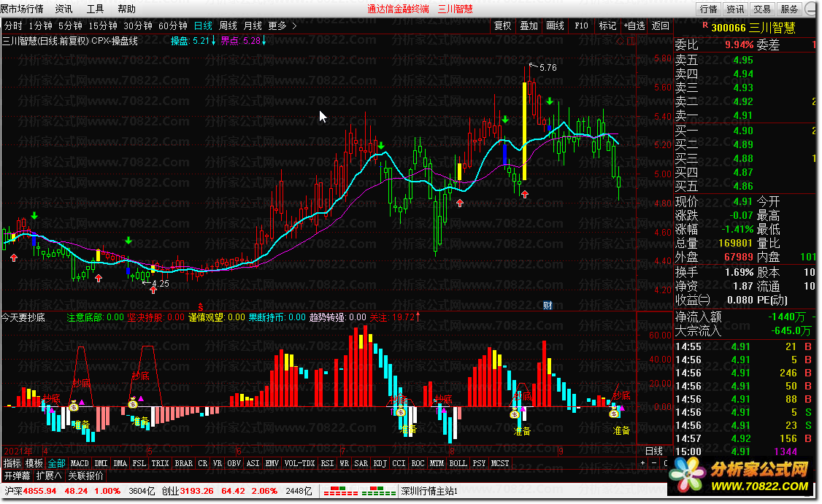This screenshot has width=822, height=504.
Task: Click the 卖五 sell price 4.95
Action: (743, 61)
